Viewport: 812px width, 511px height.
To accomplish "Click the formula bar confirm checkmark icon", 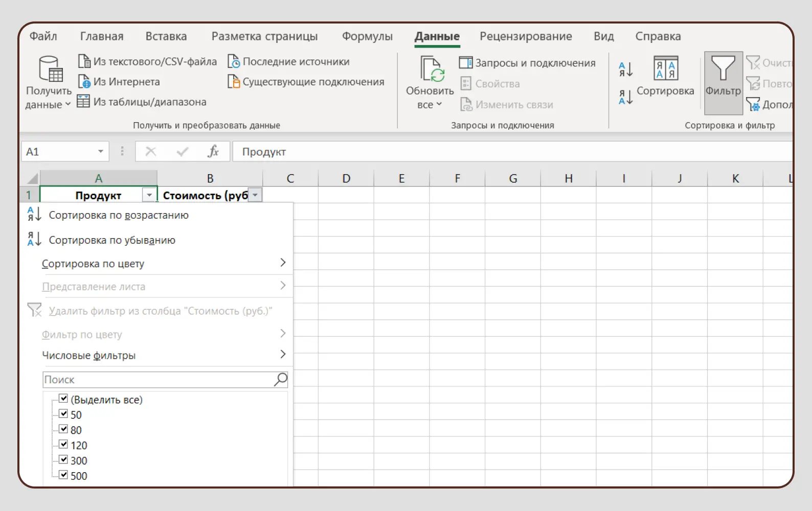I will coord(182,151).
